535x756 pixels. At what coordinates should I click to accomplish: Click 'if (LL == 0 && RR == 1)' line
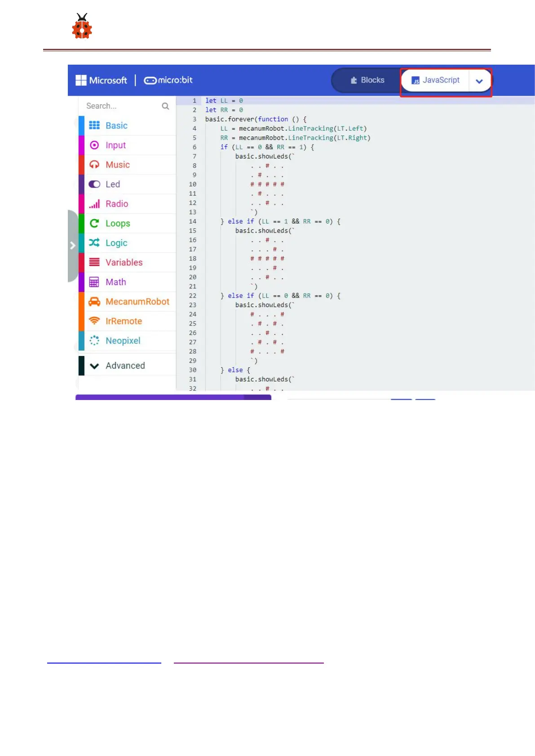pos(267,147)
